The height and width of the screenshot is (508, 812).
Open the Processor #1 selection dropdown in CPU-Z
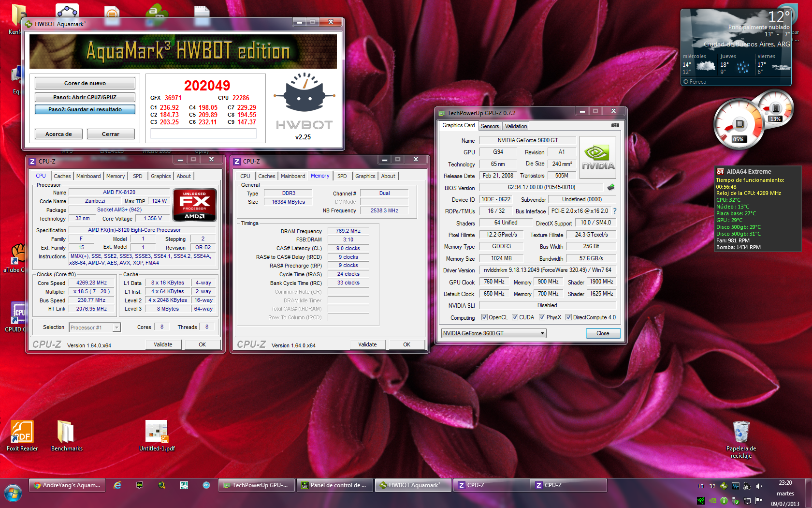95,328
